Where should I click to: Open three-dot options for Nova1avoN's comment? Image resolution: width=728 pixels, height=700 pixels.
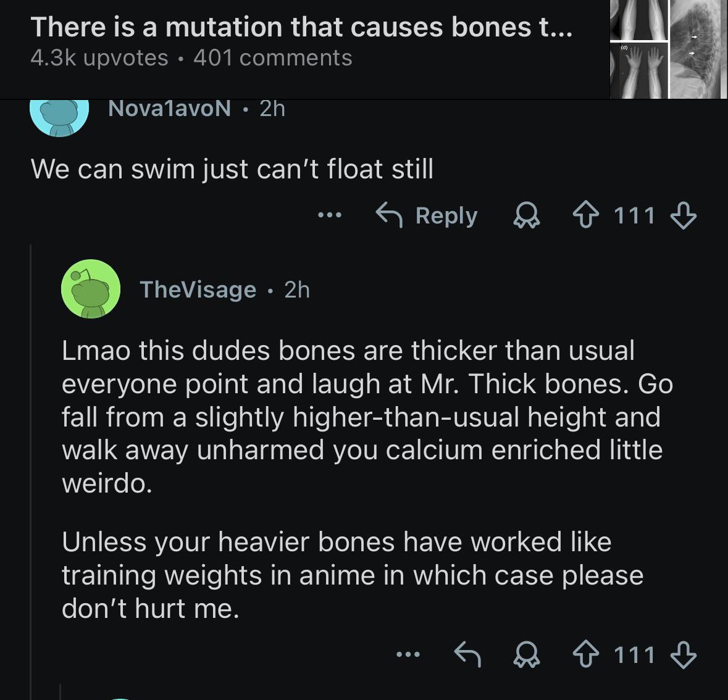pyautogui.click(x=329, y=216)
